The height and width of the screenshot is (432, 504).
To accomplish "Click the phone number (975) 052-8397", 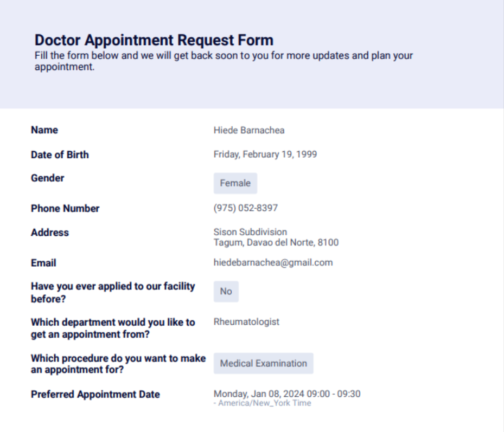I will pos(246,208).
